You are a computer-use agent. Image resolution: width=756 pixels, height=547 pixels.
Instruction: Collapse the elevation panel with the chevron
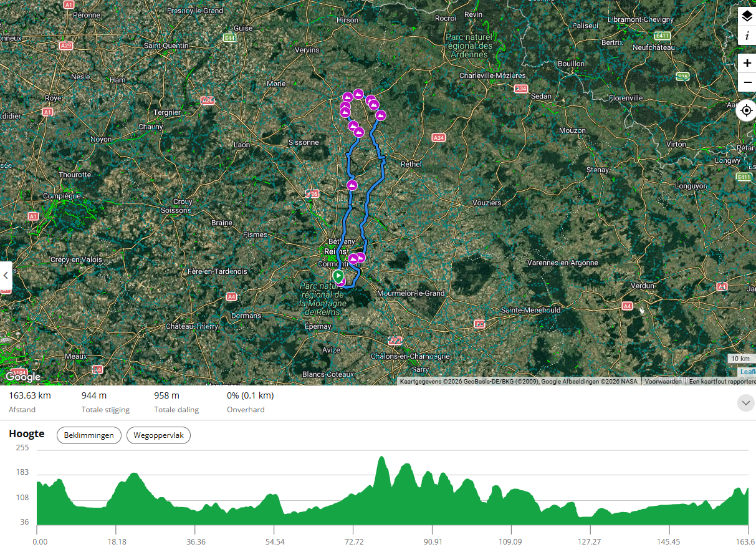point(746,403)
